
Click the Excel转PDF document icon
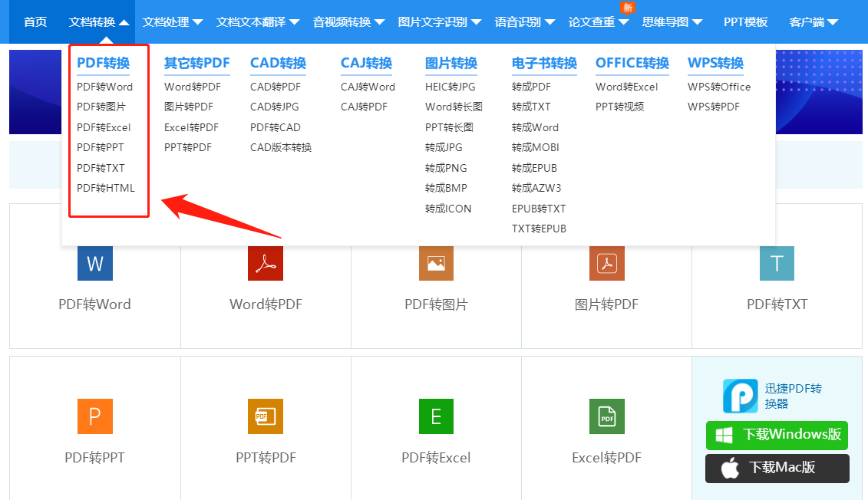[606, 416]
